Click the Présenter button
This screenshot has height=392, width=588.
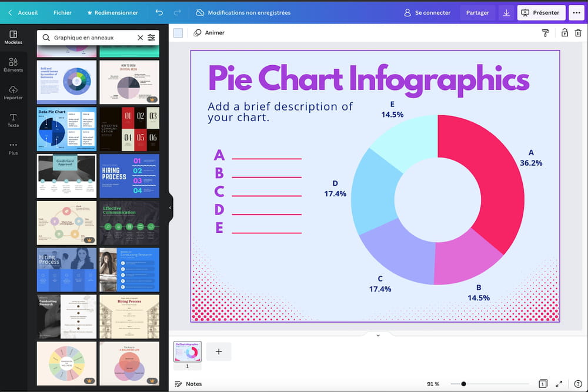click(541, 12)
